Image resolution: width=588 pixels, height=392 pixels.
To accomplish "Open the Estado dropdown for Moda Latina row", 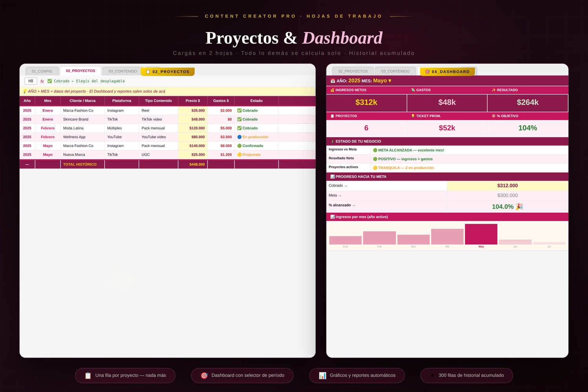I will click(x=256, y=128).
